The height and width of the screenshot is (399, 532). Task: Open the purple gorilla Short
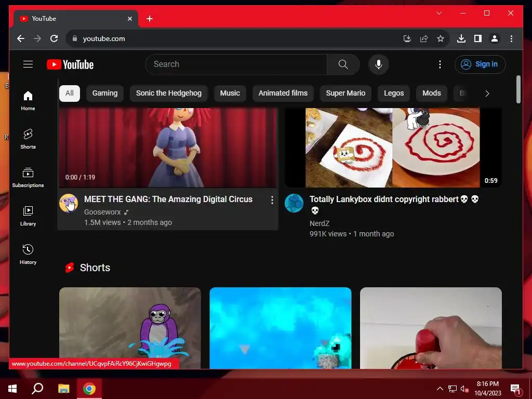130,328
